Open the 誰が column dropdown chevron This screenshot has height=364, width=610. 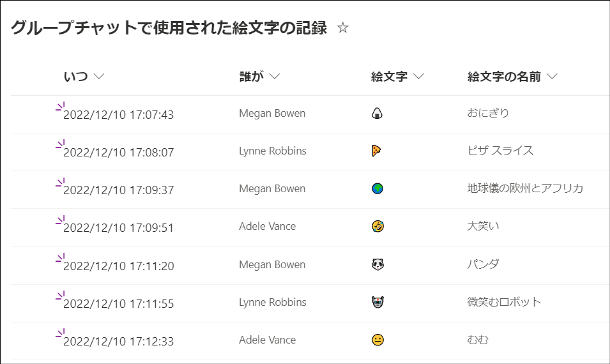pos(275,76)
